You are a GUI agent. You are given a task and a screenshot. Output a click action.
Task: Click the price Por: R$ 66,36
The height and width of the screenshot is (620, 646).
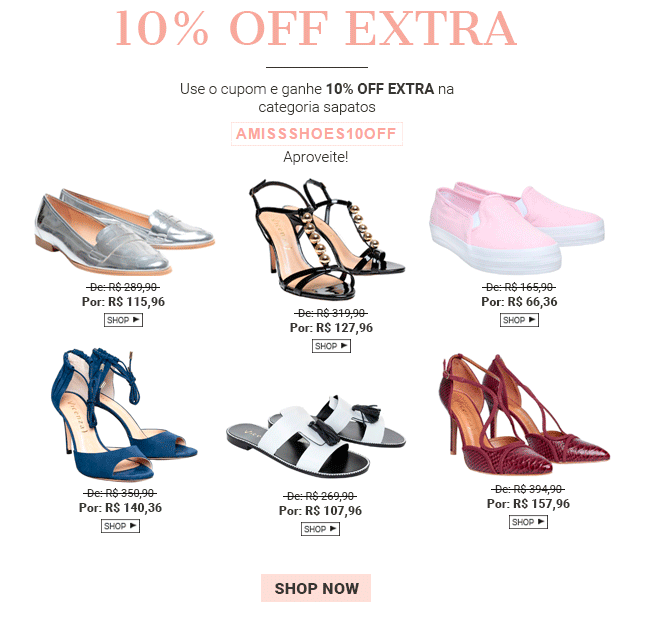click(519, 302)
